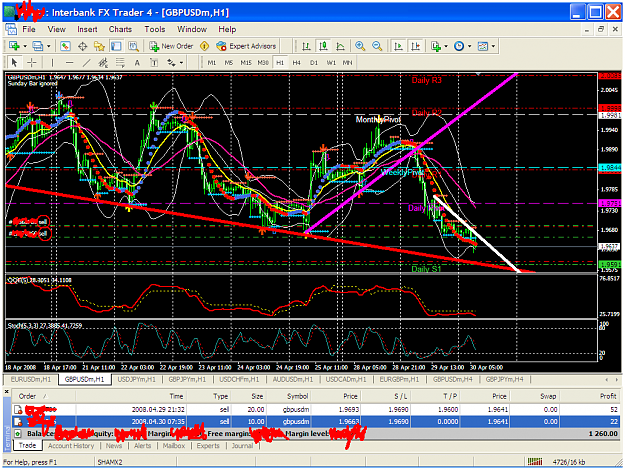The width and height of the screenshot is (625, 470).
Task: Select the Horizontal Line tool
Action: pos(69,63)
